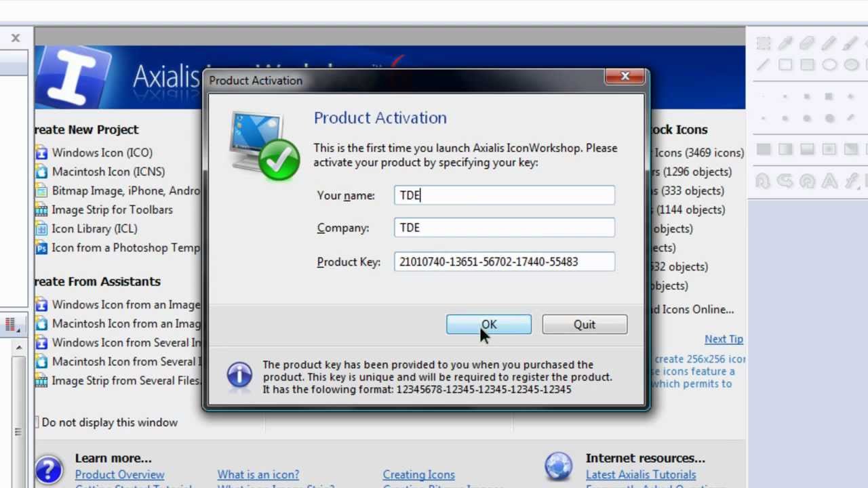Pick the Color Picker (dropper) tool
868x488 pixels.
pyautogui.click(x=785, y=43)
